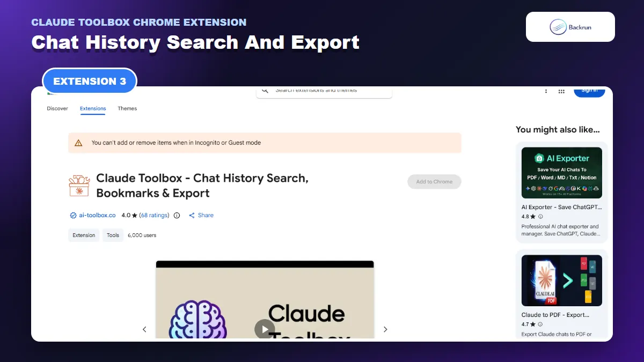The height and width of the screenshot is (362, 644).
Task: Click the Extension category chip
Action: click(84, 235)
